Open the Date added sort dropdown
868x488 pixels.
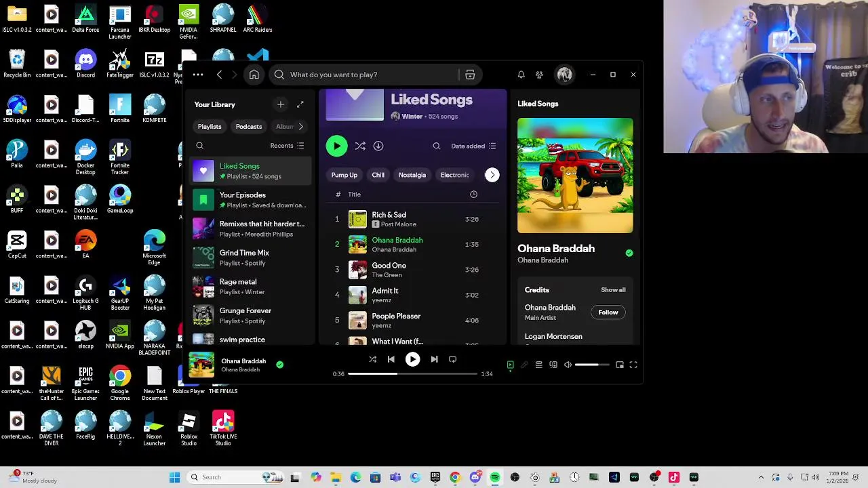(473, 146)
